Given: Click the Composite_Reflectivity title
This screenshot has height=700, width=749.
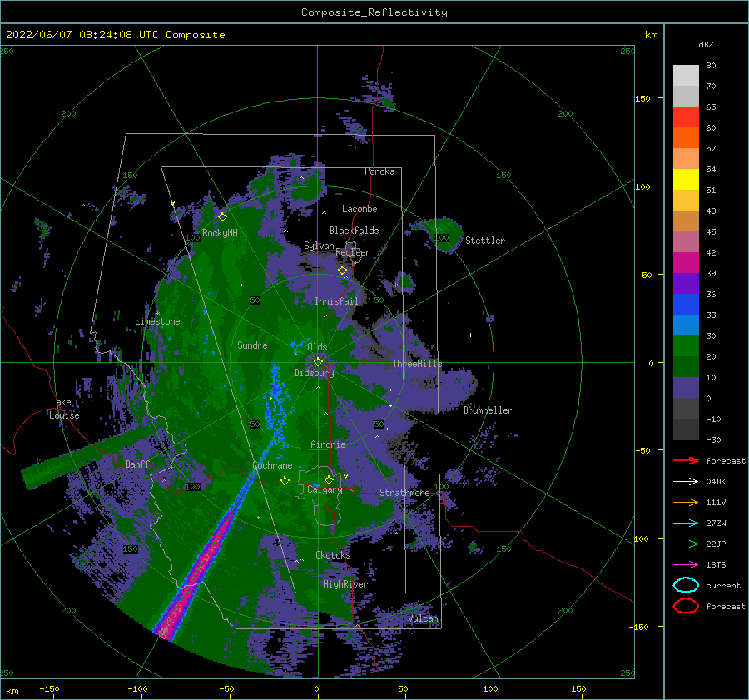Looking at the screenshot, I should (374, 12).
